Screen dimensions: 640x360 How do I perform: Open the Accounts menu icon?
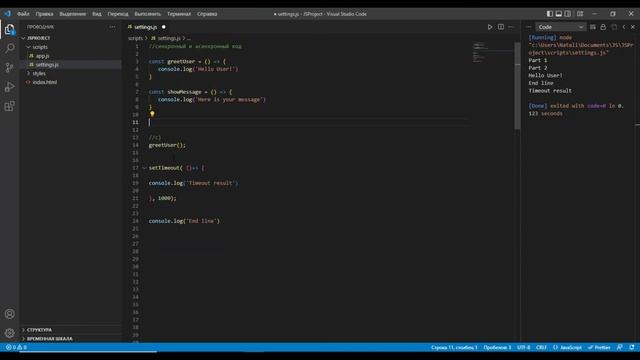(9, 314)
